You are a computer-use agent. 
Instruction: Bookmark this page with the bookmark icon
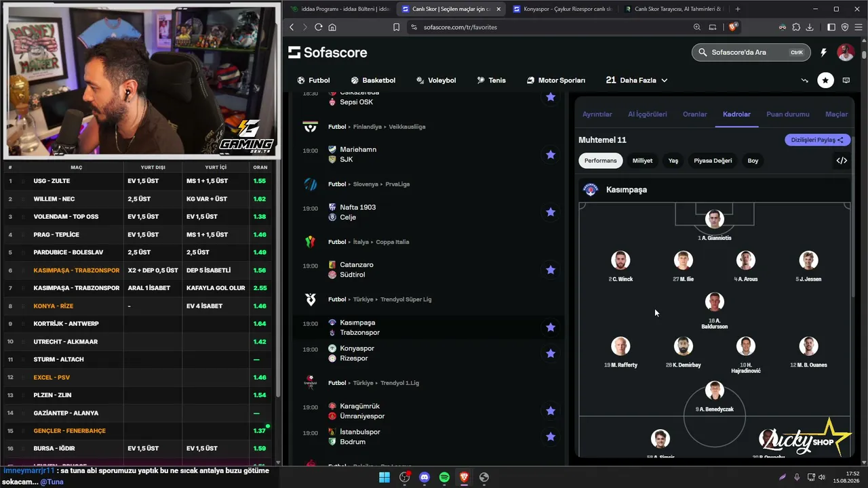[397, 27]
